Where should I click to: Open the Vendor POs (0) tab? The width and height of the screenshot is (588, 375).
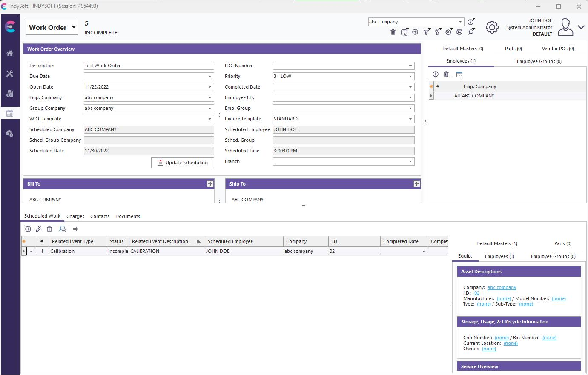tap(558, 49)
